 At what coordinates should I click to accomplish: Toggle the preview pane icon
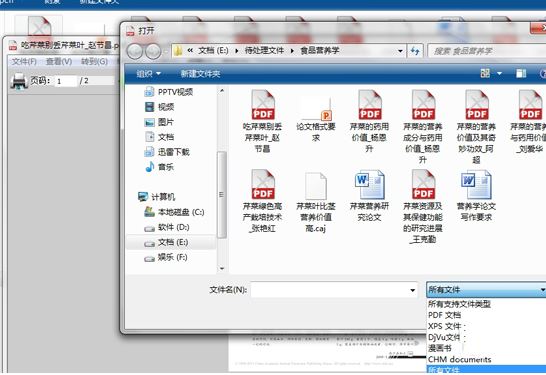point(521,73)
